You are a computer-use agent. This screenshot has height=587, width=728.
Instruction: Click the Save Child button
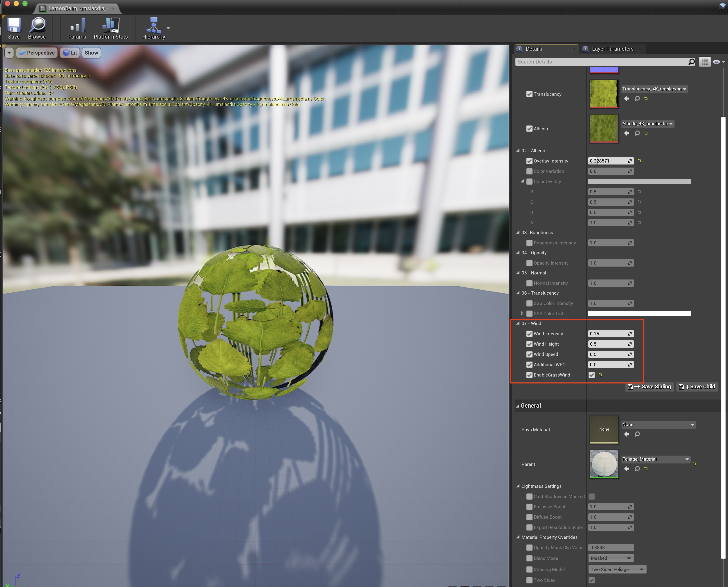(697, 387)
